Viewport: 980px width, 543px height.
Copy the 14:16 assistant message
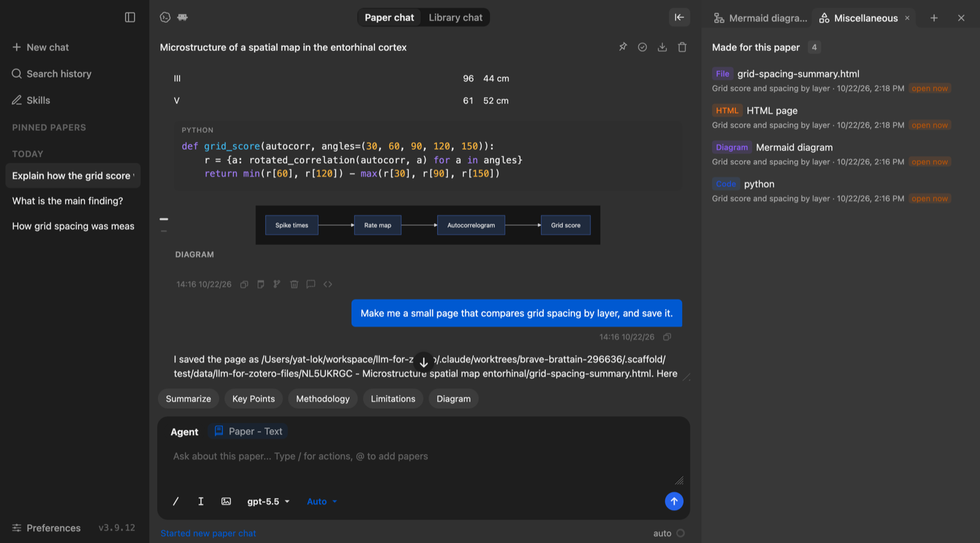244,284
